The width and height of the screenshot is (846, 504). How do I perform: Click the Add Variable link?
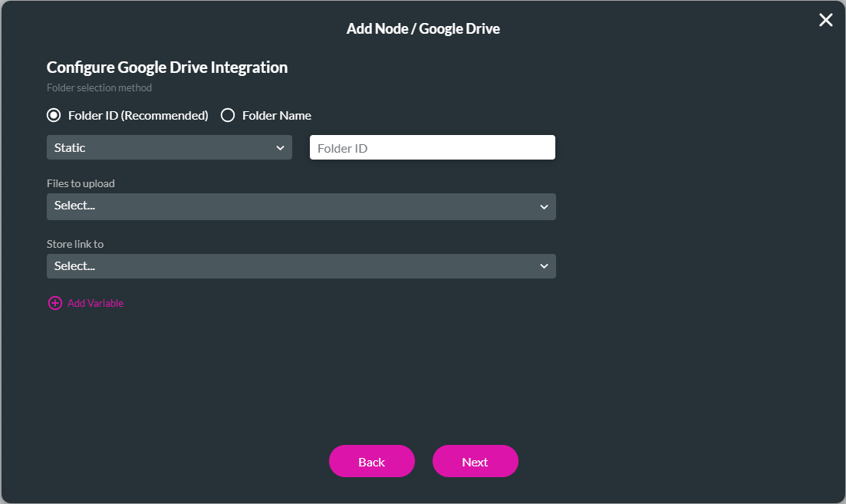tap(95, 303)
